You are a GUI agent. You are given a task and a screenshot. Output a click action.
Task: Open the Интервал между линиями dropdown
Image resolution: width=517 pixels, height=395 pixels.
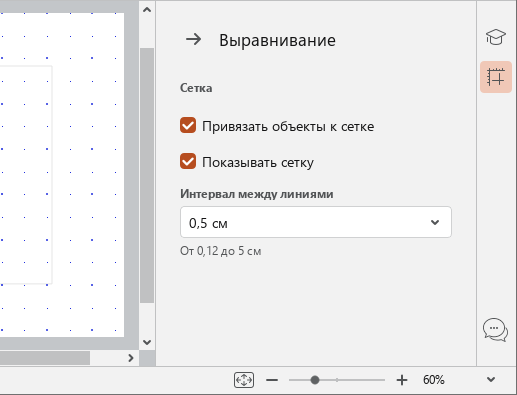[316, 222]
